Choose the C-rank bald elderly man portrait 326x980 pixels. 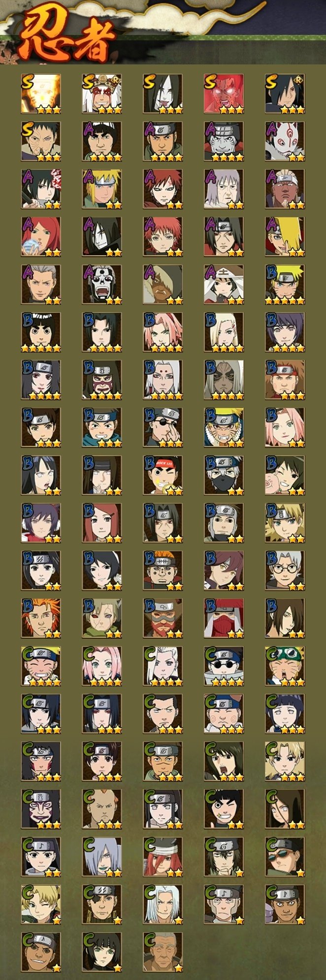click(x=163, y=952)
